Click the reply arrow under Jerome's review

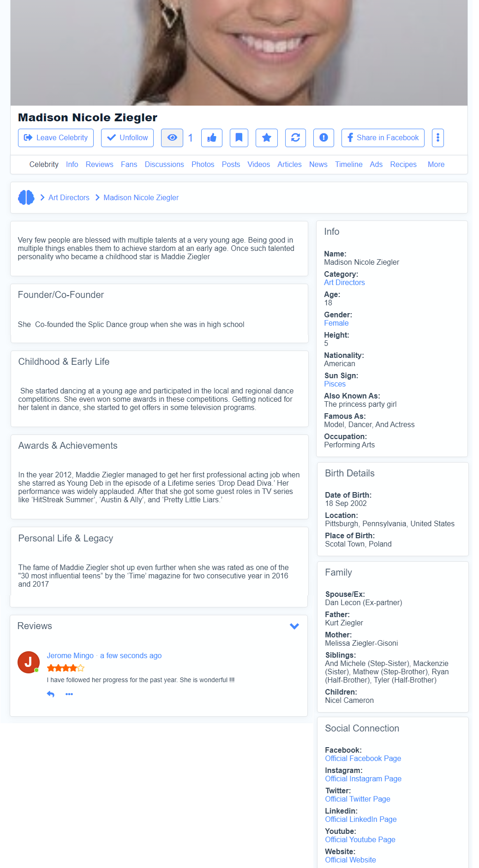(x=51, y=694)
